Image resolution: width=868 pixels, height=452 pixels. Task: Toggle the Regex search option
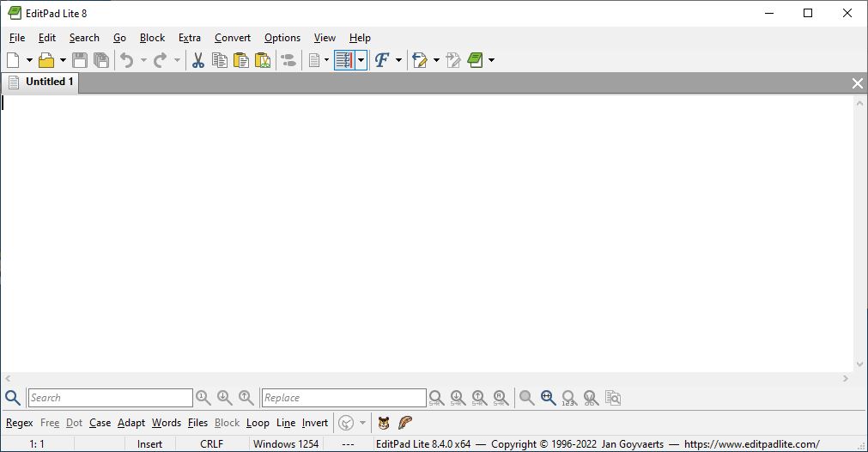20,423
